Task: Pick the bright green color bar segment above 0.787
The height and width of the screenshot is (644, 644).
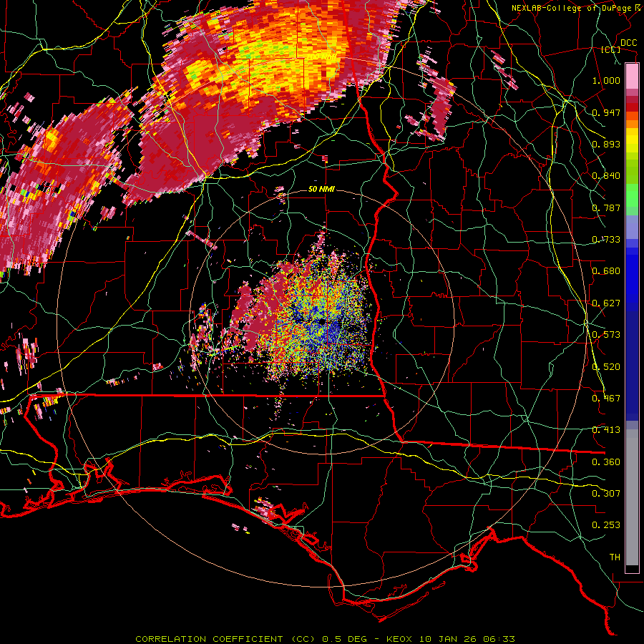Action: (x=632, y=195)
